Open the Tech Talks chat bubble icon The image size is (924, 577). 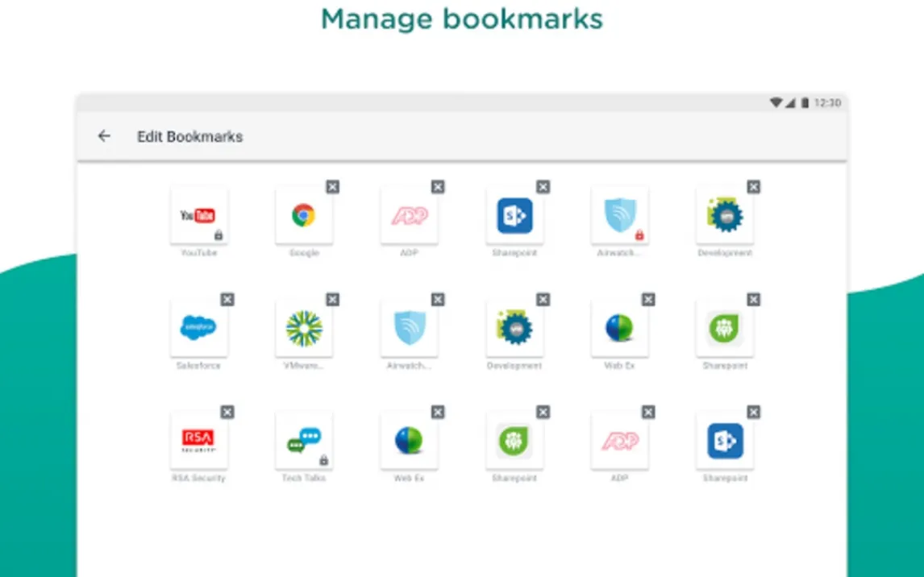pyautogui.click(x=304, y=440)
